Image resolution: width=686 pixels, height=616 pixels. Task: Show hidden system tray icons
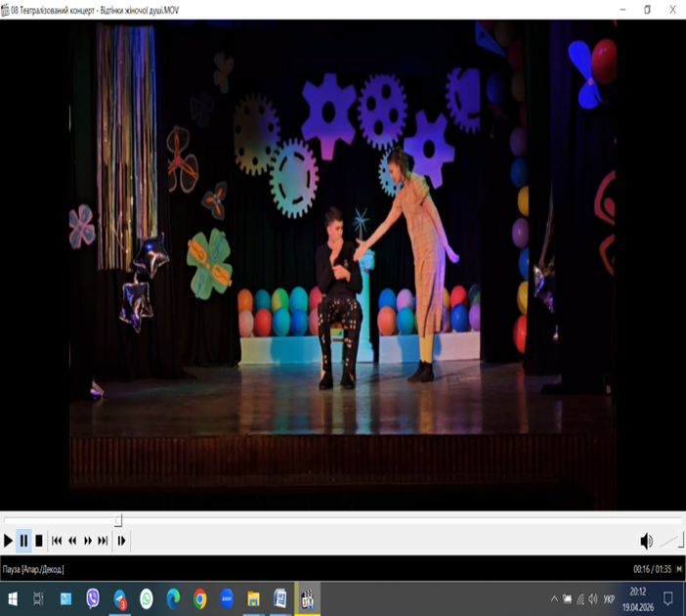(554, 598)
